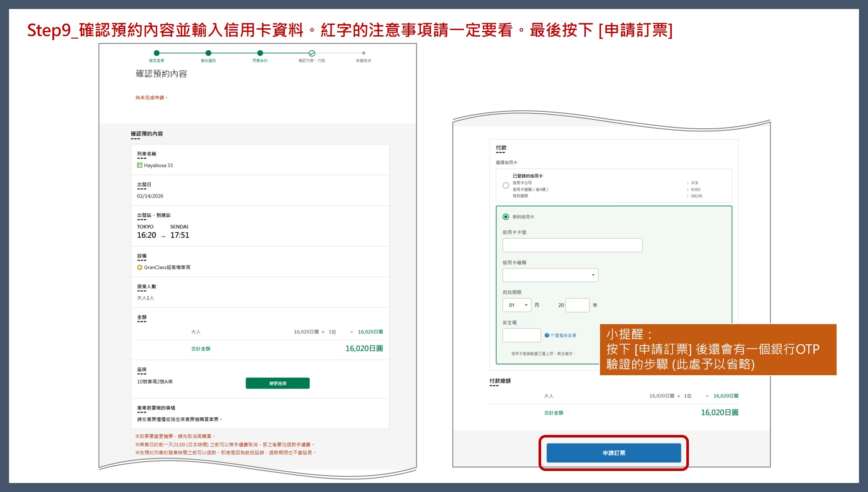Click the blue security code help icon
The image size is (868, 492).
[x=547, y=335]
